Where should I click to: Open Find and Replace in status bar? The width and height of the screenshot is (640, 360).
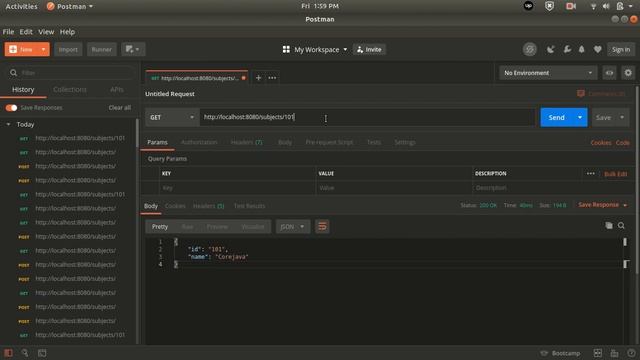click(25, 353)
